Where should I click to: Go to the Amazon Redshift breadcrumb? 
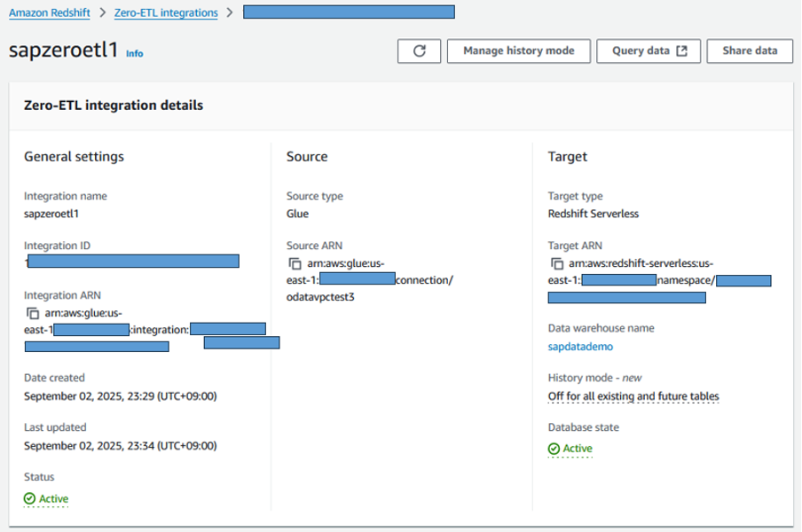[52, 12]
